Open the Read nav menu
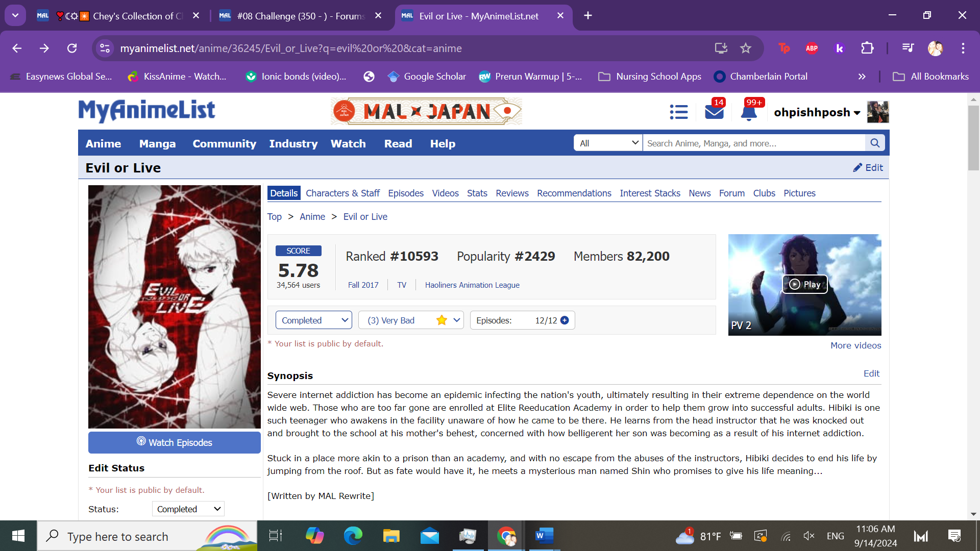The height and width of the screenshot is (551, 980). click(398, 143)
